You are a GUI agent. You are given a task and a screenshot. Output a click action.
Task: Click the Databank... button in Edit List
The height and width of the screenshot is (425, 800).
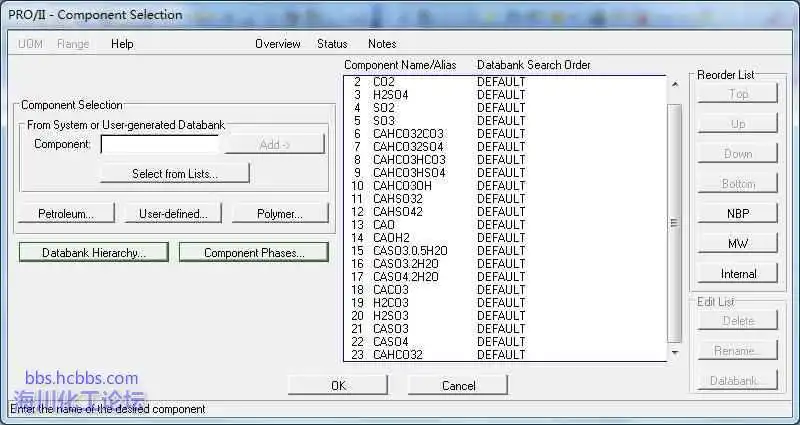coord(738,381)
